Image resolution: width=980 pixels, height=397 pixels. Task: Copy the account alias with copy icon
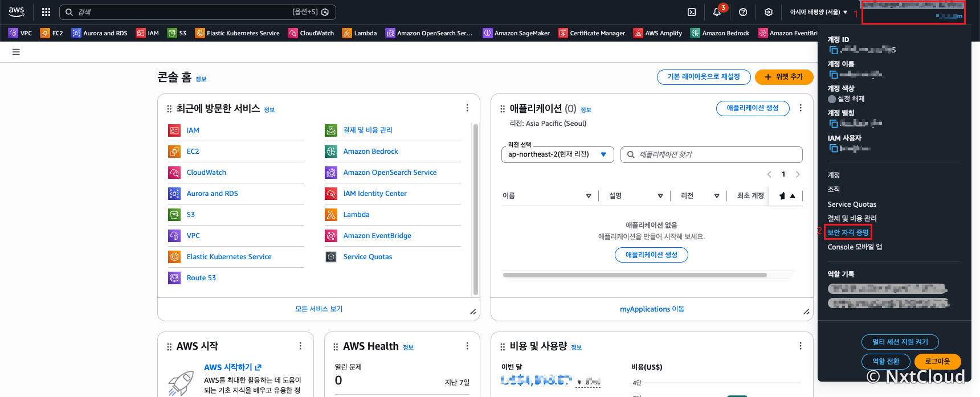point(834,124)
